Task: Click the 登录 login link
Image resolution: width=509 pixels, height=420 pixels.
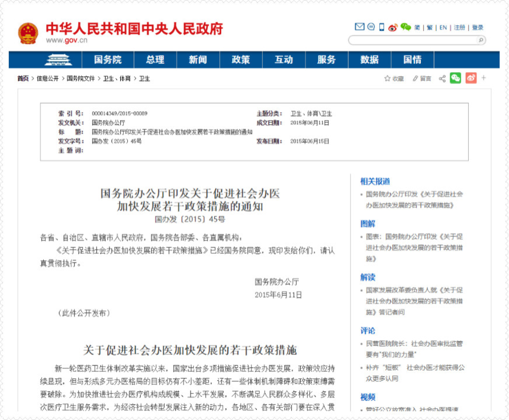Action: (x=478, y=28)
